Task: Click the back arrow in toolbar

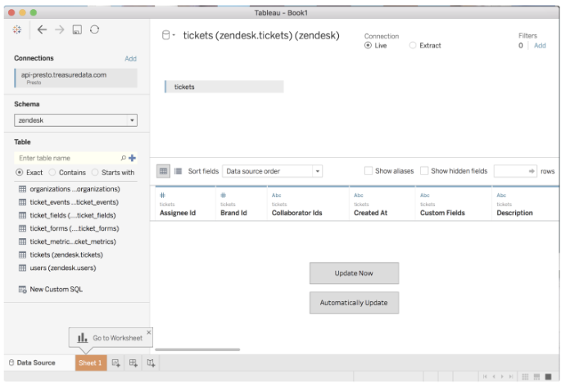Action: click(43, 29)
